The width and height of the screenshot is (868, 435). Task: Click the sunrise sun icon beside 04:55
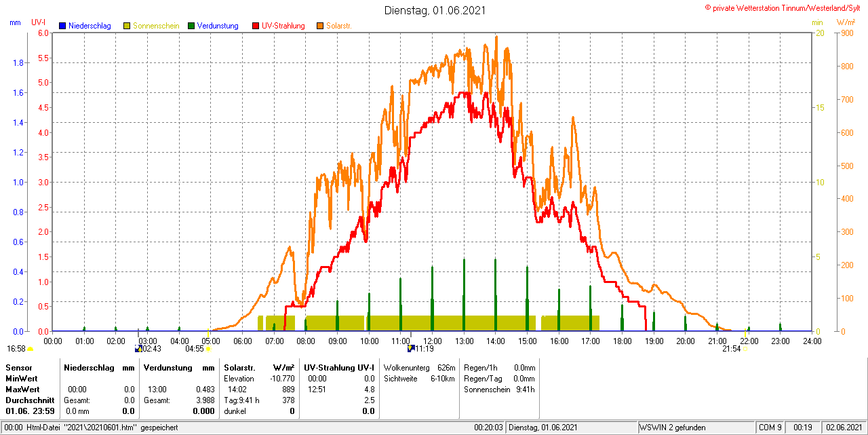tap(208, 349)
